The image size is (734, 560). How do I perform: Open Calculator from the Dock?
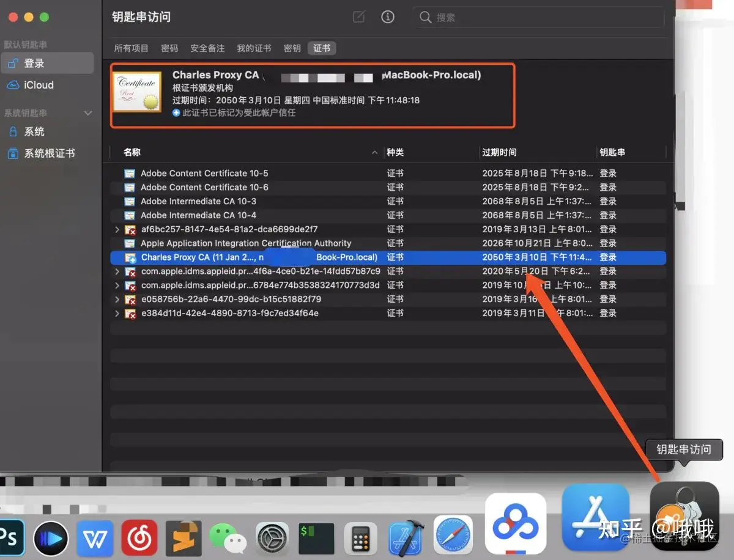point(360,539)
